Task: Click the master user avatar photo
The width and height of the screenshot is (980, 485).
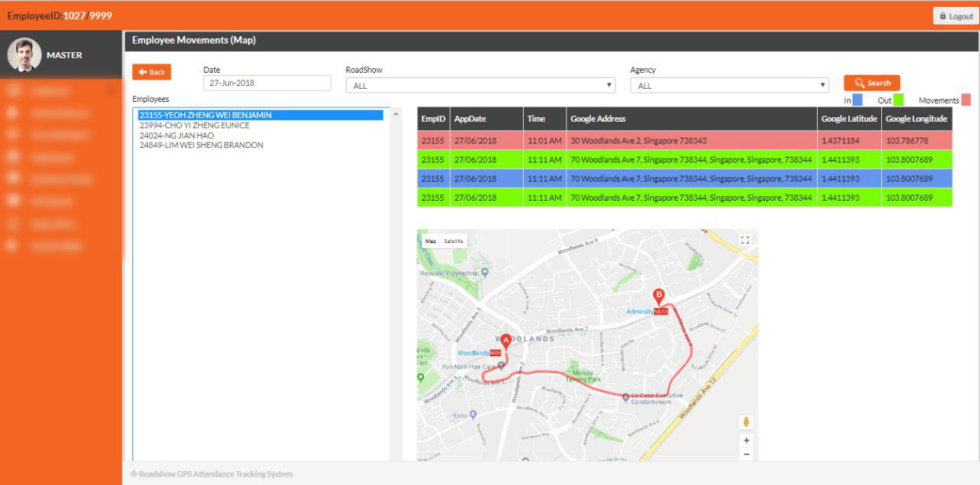Action: [24, 55]
